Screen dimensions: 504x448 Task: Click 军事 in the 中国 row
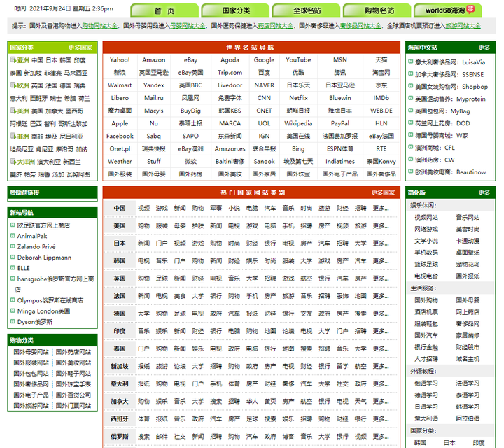click(x=216, y=209)
